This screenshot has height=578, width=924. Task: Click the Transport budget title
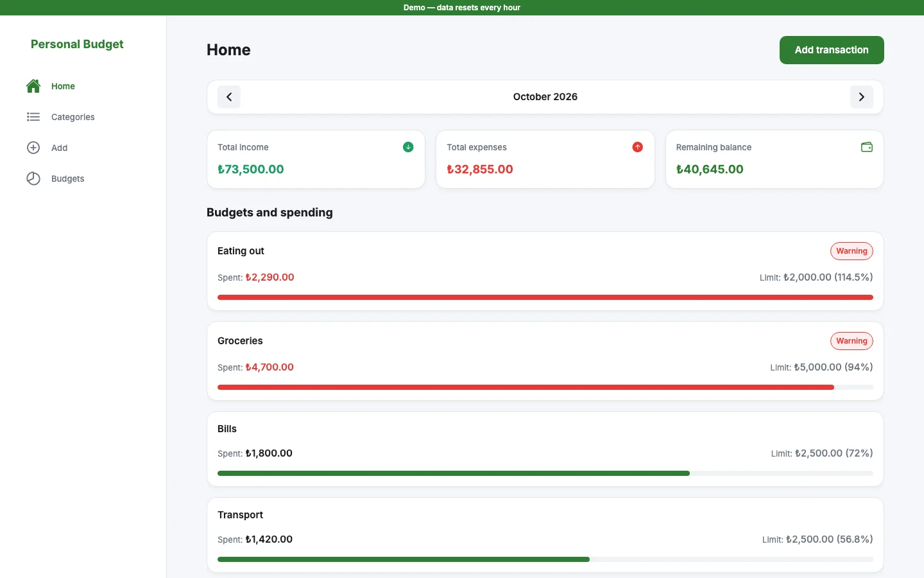click(240, 515)
